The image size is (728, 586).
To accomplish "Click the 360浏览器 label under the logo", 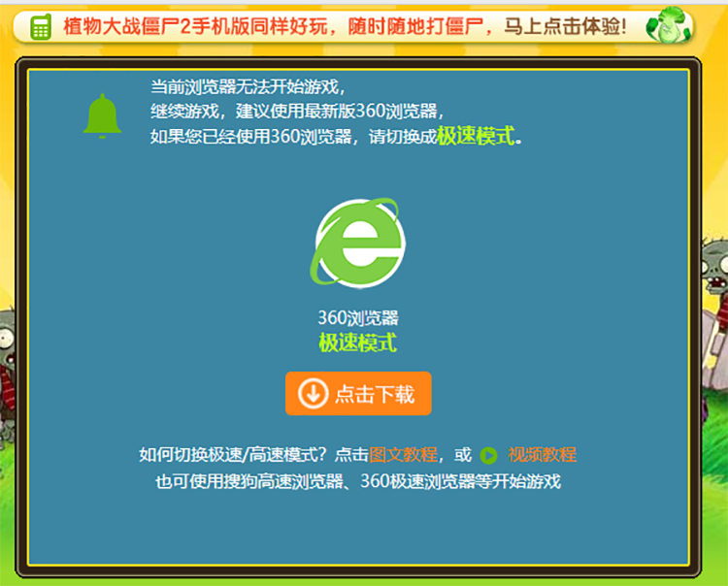I will pyautogui.click(x=358, y=318).
